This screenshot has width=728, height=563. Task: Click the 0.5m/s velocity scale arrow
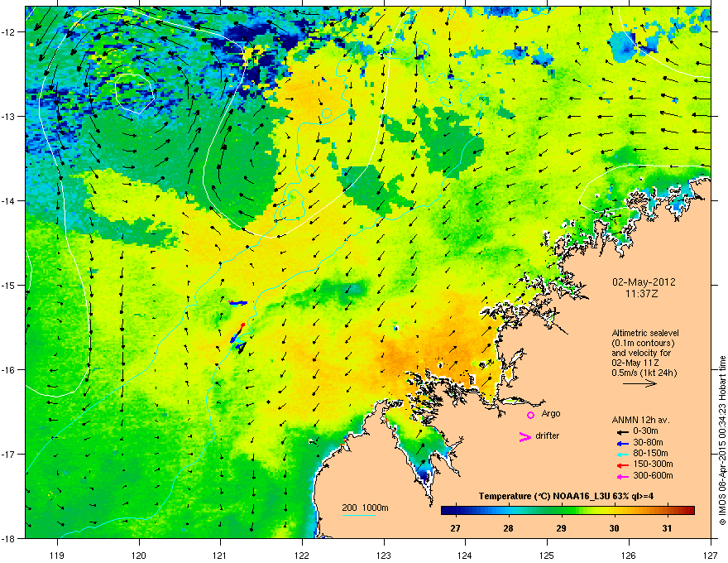click(x=639, y=383)
